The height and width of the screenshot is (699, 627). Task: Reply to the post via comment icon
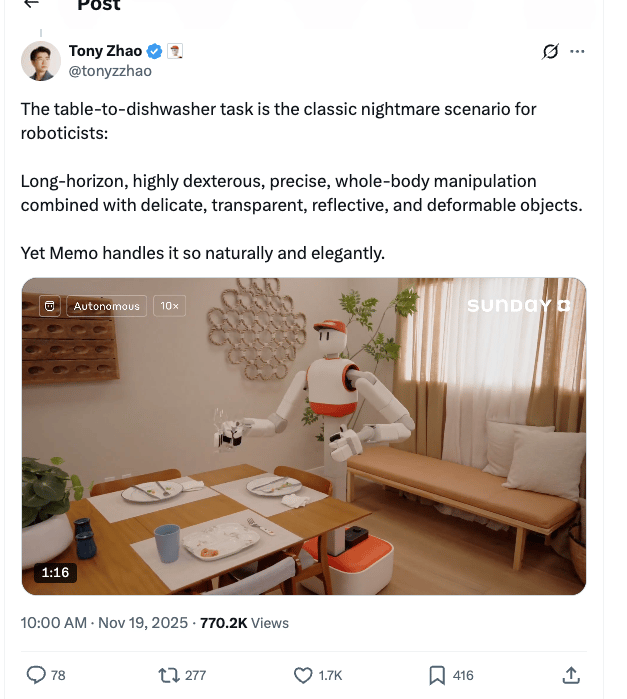click(x=36, y=675)
